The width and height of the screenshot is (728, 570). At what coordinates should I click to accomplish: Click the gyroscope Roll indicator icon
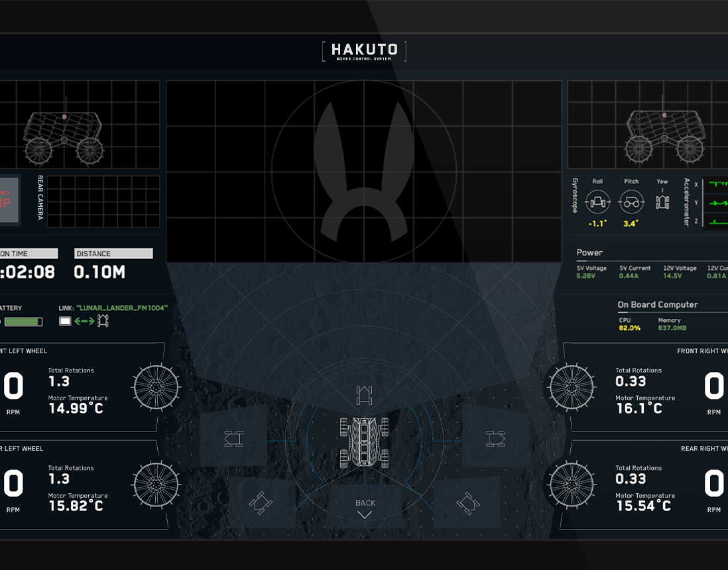[597, 202]
